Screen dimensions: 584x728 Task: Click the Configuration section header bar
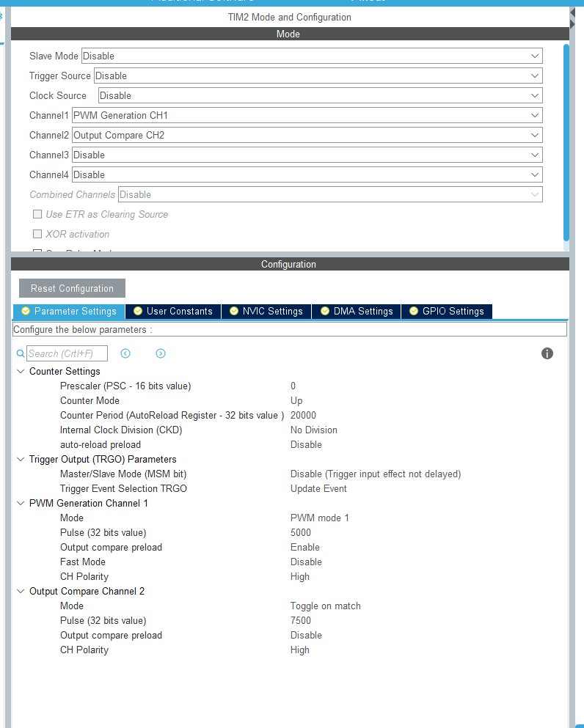click(x=290, y=264)
